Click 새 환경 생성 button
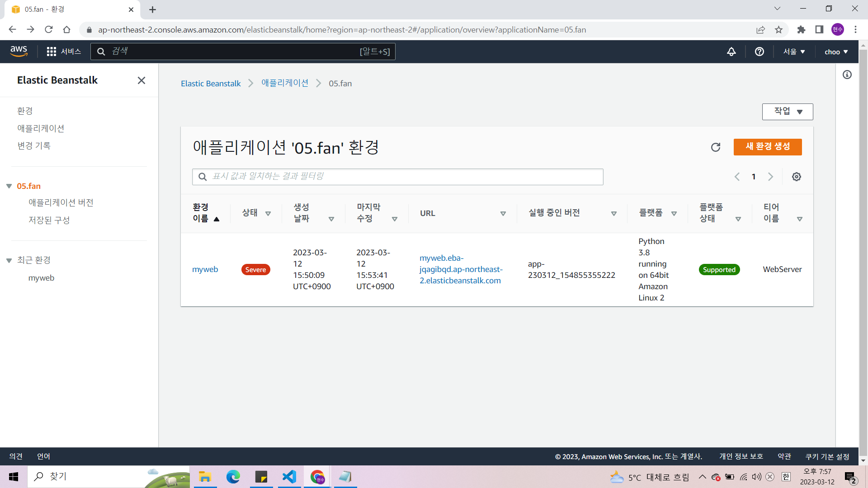This screenshot has width=868, height=488. point(768,147)
